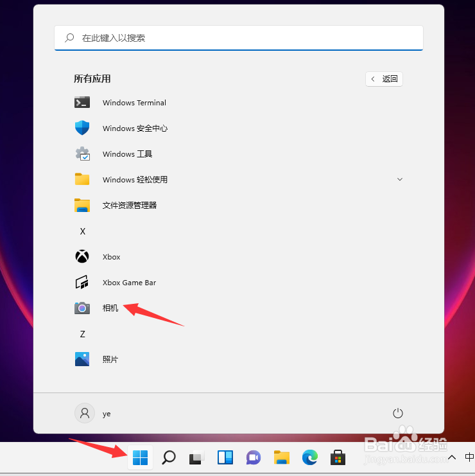Show hidden tray icons chevron
Image resolution: width=475 pixels, height=476 pixels.
[x=452, y=457]
